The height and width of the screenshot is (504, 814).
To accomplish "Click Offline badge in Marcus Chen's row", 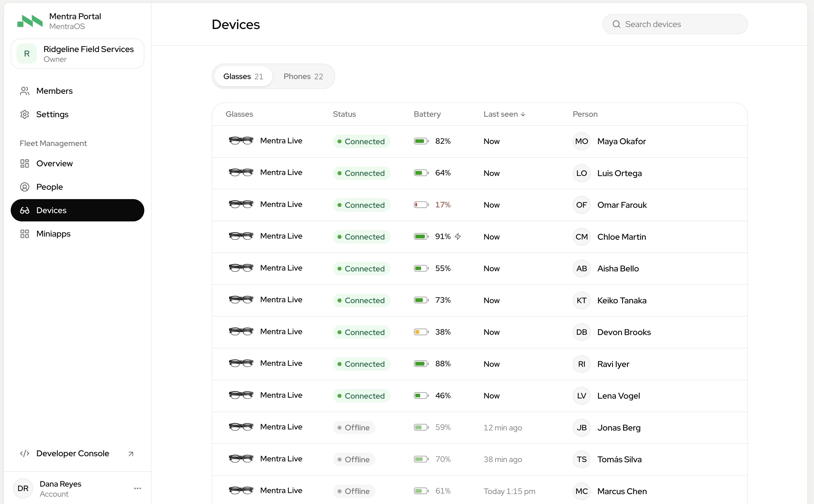I will [354, 491].
